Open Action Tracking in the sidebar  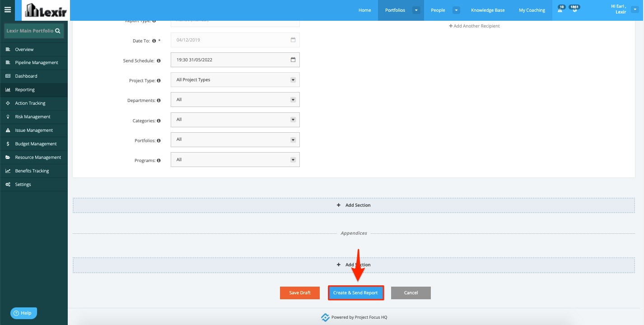[x=34, y=103]
